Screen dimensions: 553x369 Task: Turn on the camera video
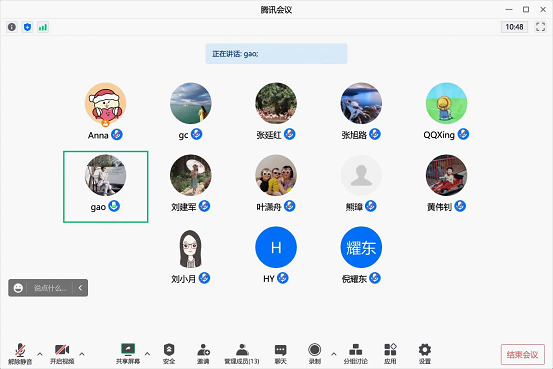[x=62, y=353]
